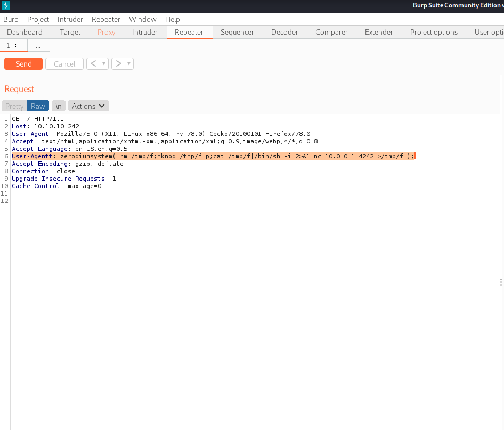504x430 pixels.
Task: Switch to the Comparer tab
Action: point(331,32)
